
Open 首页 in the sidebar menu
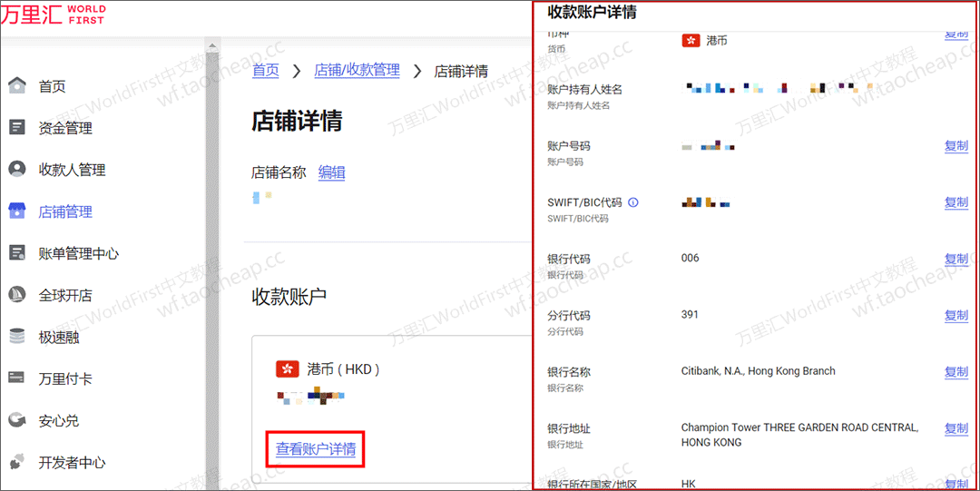pos(52,86)
